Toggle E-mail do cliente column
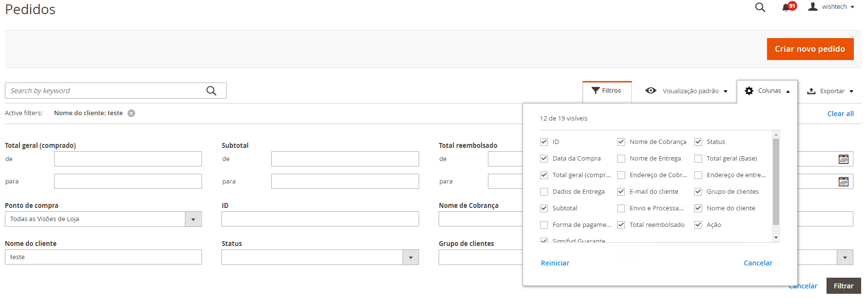 pyautogui.click(x=621, y=192)
